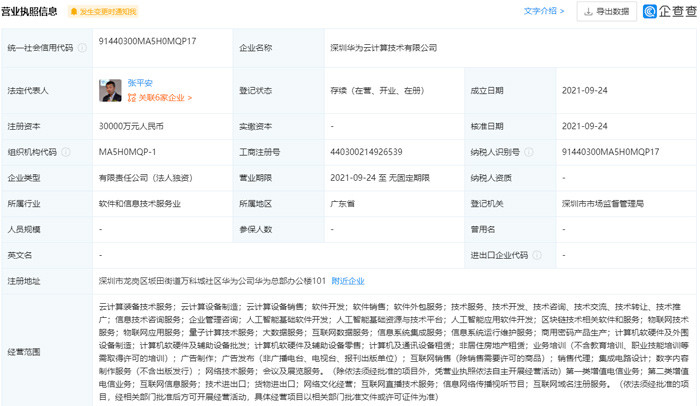Select taxpayer ID value 91440300MA5H0MQP17
700x406 pixels.
point(610,152)
